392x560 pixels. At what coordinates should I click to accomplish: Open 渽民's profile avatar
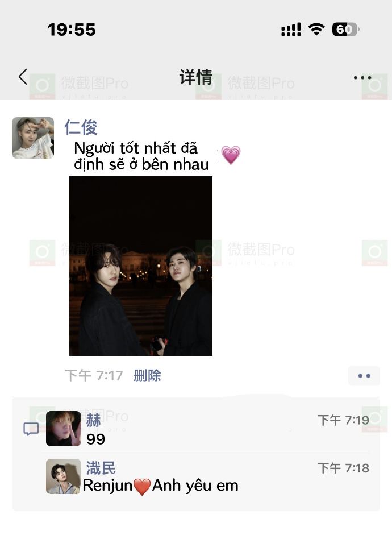click(x=64, y=476)
